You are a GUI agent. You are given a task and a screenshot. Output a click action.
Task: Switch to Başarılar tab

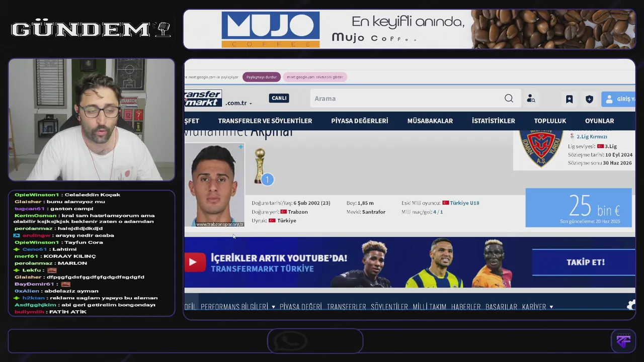click(501, 307)
